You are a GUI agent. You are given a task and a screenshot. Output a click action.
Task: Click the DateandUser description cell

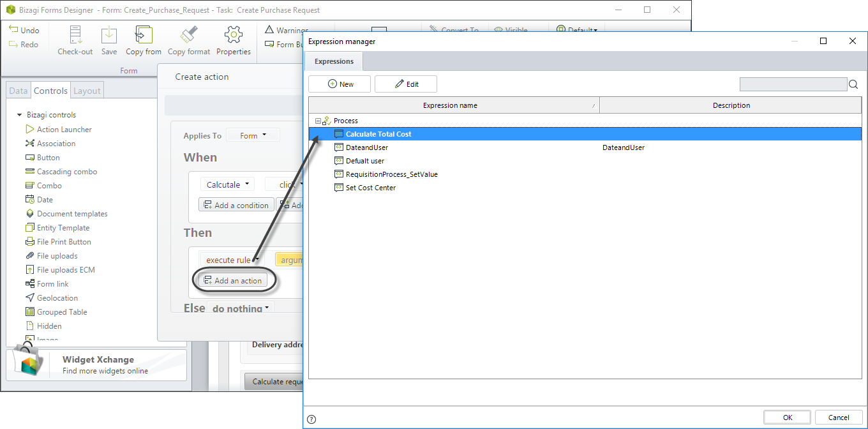pyautogui.click(x=731, y=147)
